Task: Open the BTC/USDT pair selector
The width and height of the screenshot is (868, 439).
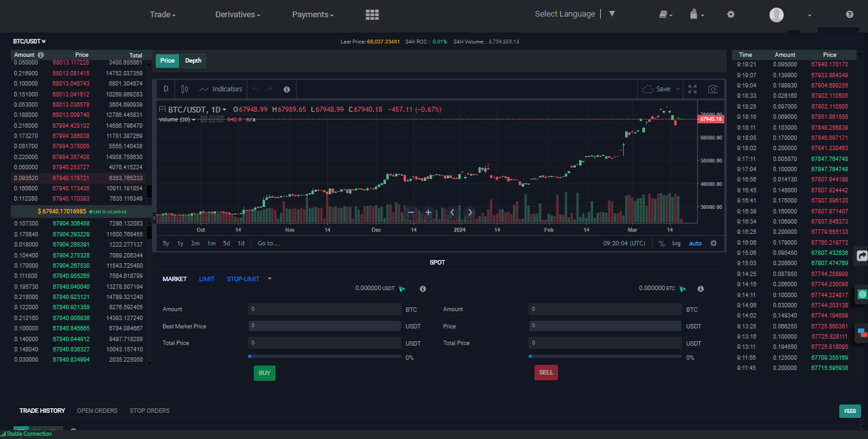Action: (28, 41)
